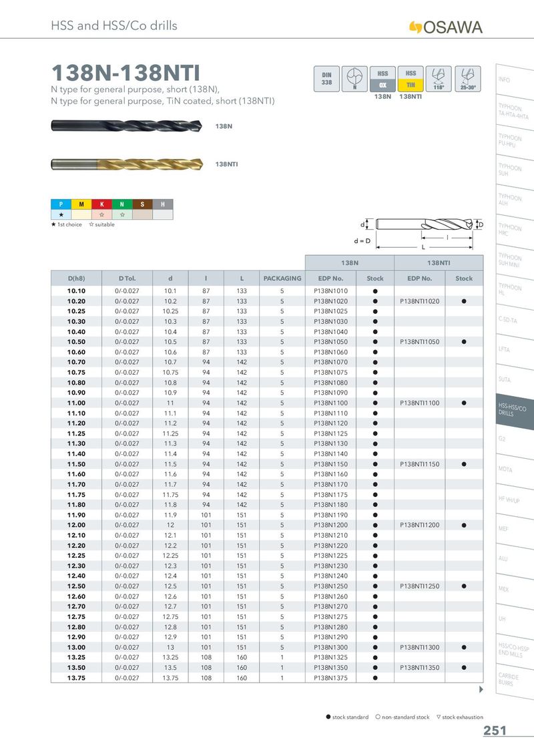Viewport: 534px width, 756px height.
Task: Click the HSS TiN icon for 138NTI
Action: pos(411,79)
